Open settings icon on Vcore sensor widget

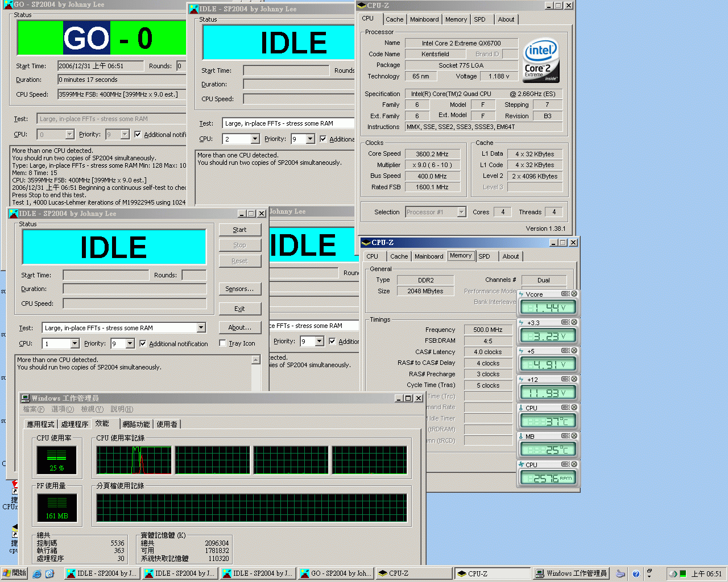[x=565, y=294]
